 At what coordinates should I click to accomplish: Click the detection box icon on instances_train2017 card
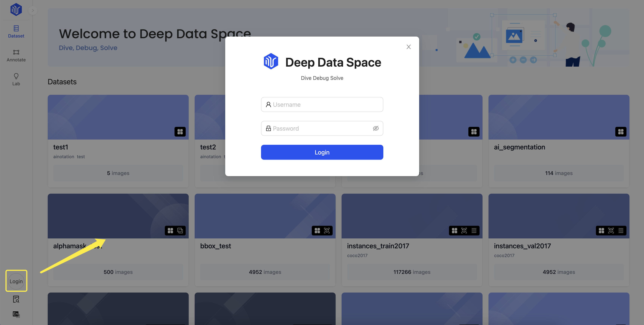pos(464,230)
